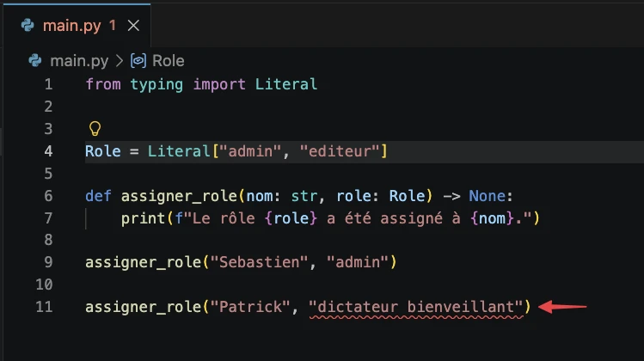Click the Python icon in the breadcrumb bar
Viewport: 644px width, 361px height.
click(35, 60)
